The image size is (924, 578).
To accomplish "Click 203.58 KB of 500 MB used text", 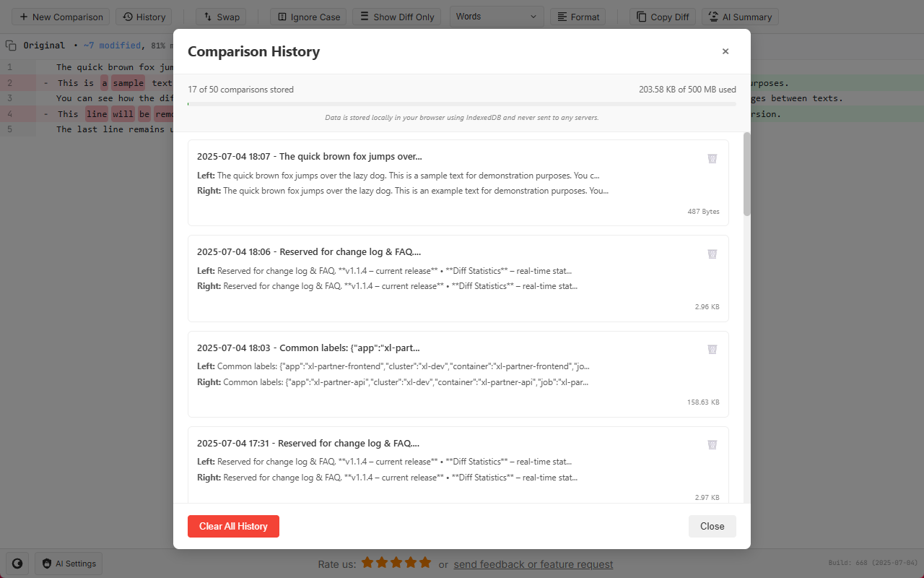I will click(x=687, y=90).
